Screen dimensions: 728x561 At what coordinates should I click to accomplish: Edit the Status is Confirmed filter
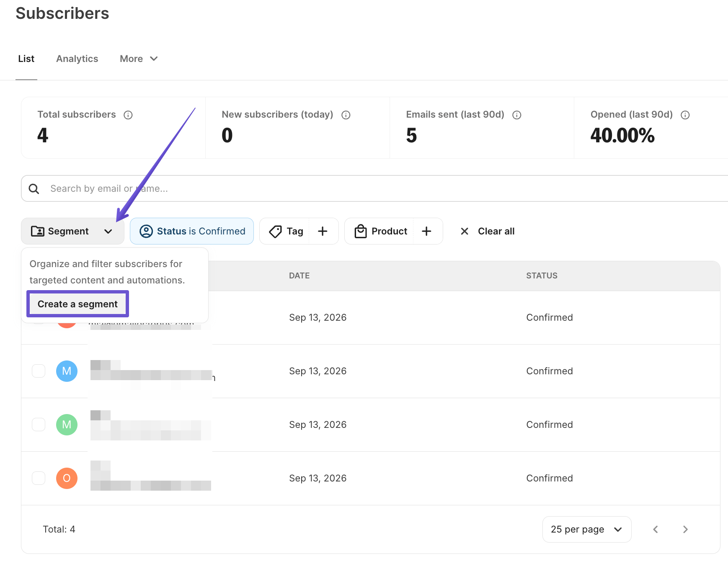(191, 231)
